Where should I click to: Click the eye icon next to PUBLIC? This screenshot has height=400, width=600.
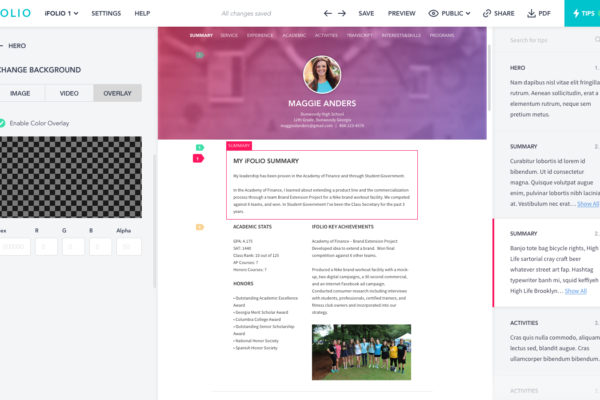(433, 13)
